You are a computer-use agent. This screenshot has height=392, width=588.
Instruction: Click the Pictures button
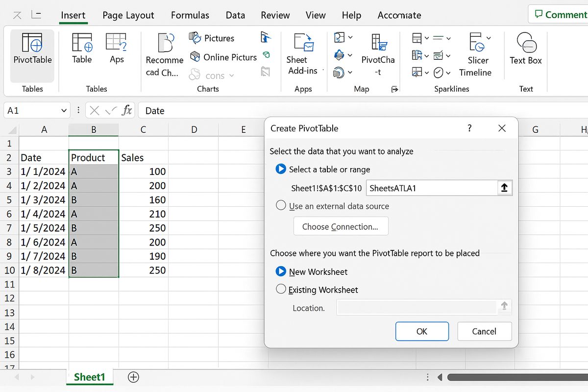212,38
